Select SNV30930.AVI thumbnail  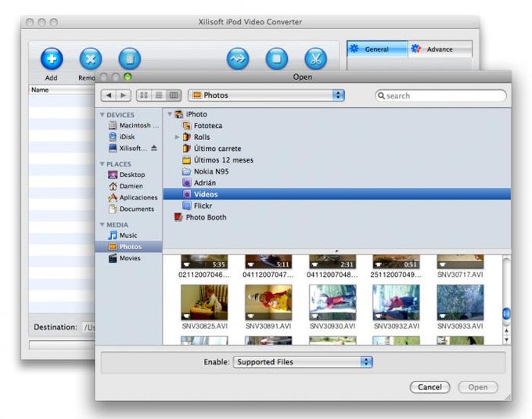[332, 303]
